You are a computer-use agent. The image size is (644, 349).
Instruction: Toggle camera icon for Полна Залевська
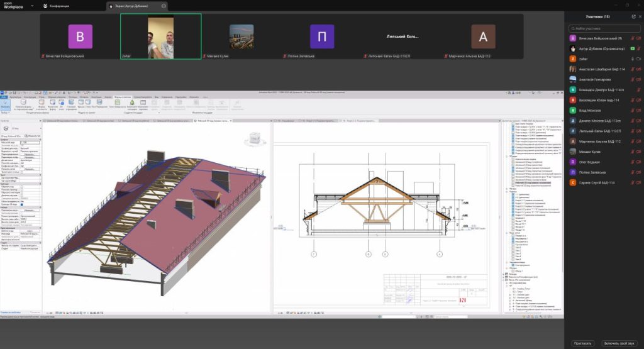639,172
